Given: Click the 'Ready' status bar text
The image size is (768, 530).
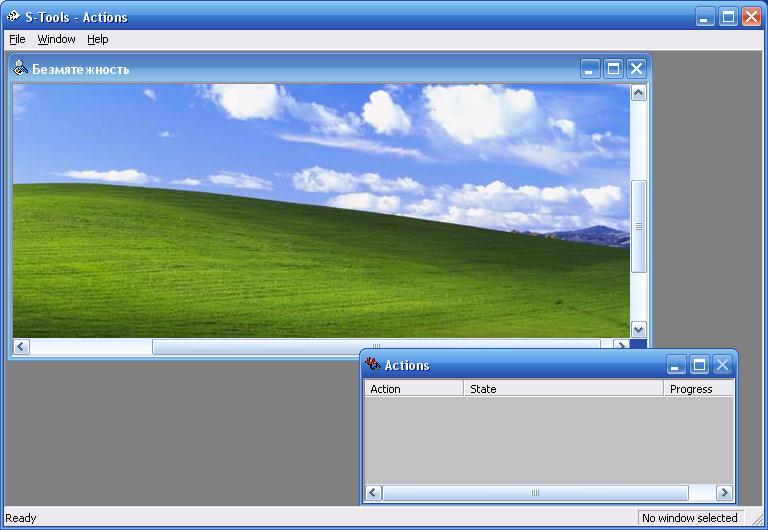Looking at the screenshot, I should pyautogui.click(x=21, y=518).
